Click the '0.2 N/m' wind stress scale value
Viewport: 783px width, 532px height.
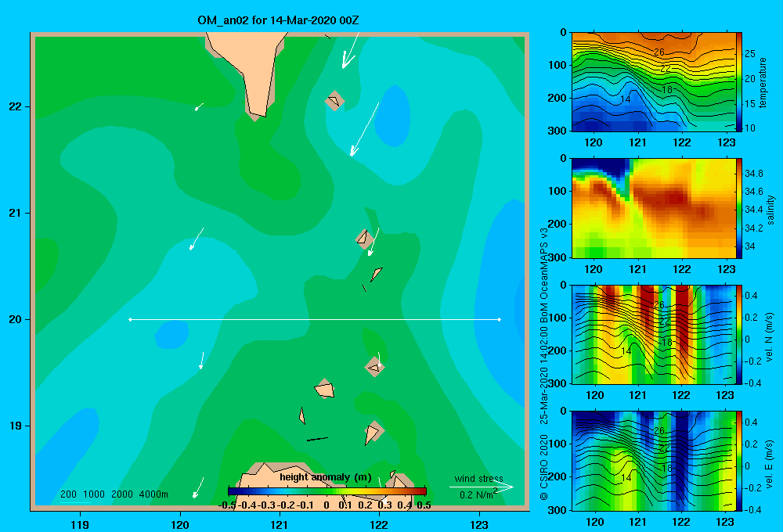pos(478,494)
